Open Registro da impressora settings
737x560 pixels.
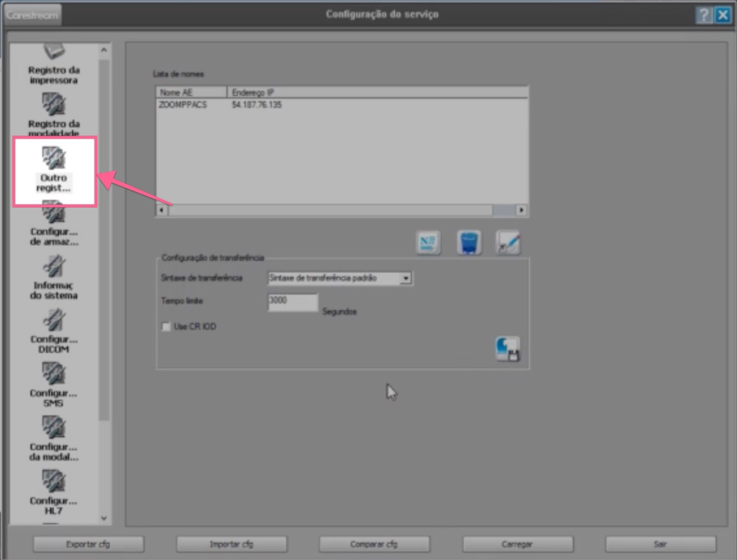[x=53, y=62]
